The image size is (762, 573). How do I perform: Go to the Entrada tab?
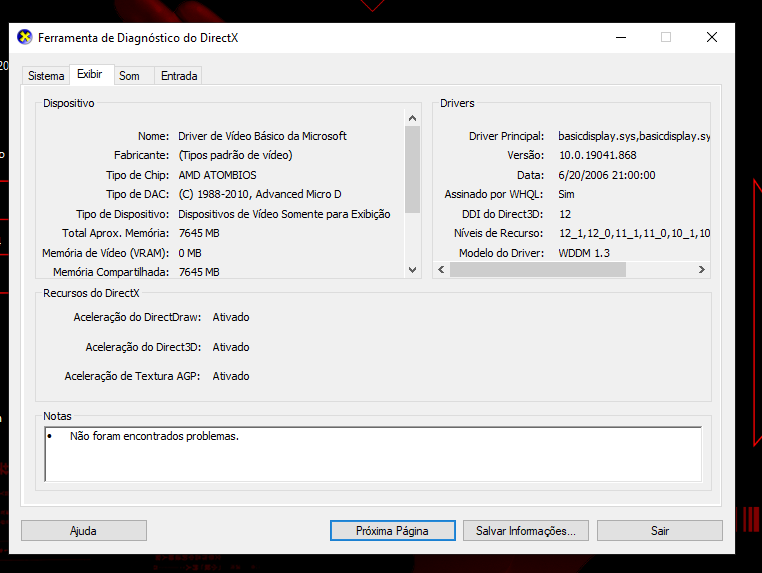coord(179,76)
